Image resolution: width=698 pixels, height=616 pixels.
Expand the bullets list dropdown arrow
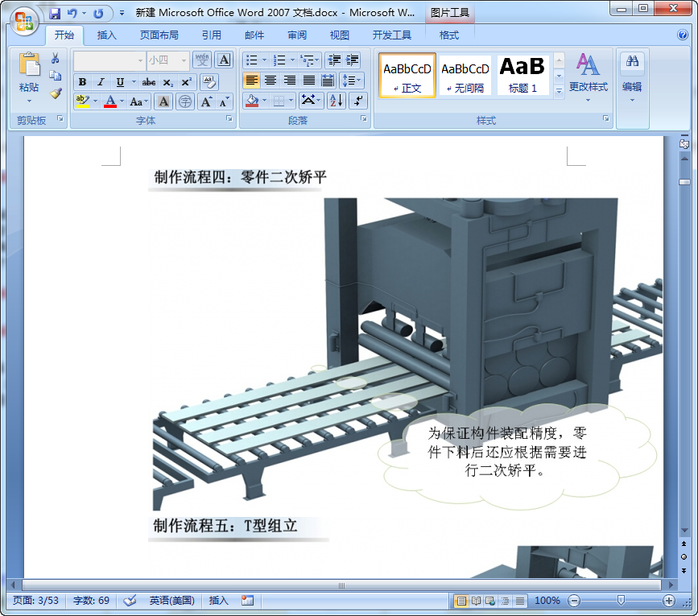point(264,60)
